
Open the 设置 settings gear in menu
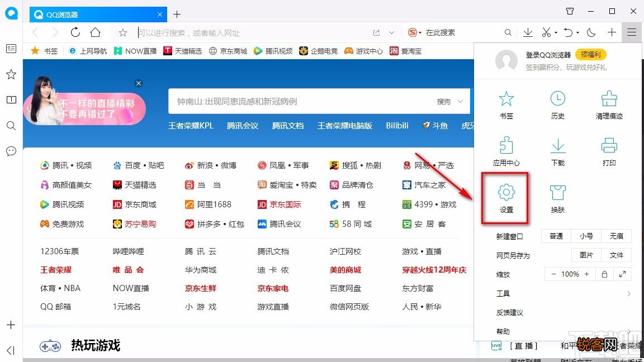pyautogui.click(x=506, y=199)
